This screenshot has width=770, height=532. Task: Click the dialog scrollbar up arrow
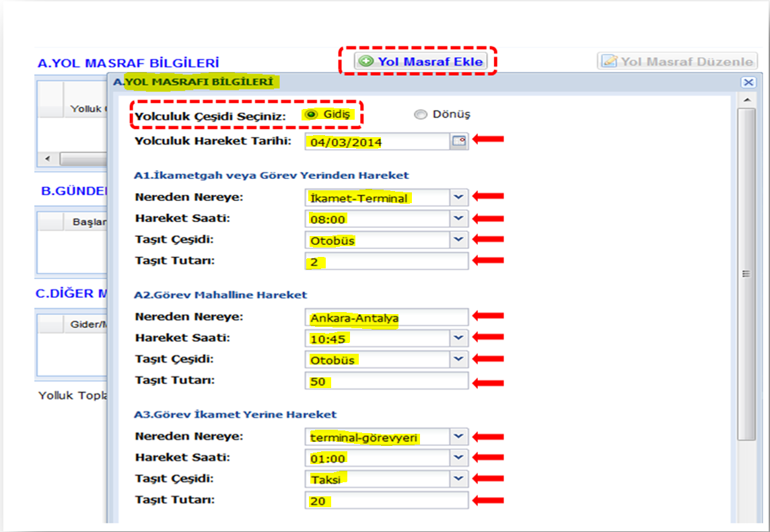click(747, 100)
